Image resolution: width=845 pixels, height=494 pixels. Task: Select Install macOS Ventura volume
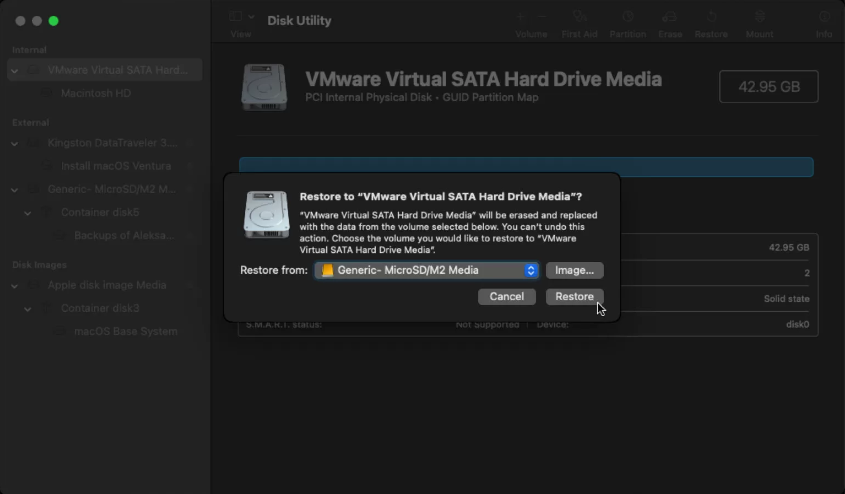click(x=105, y=166)
